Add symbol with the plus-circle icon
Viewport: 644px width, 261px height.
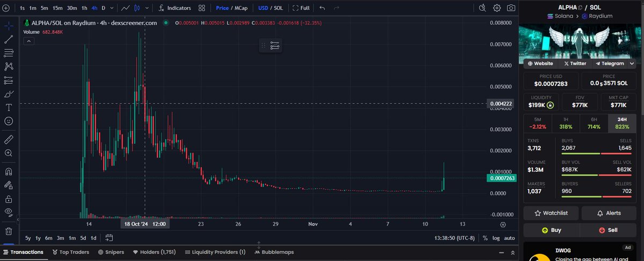[x=5, y=8]
